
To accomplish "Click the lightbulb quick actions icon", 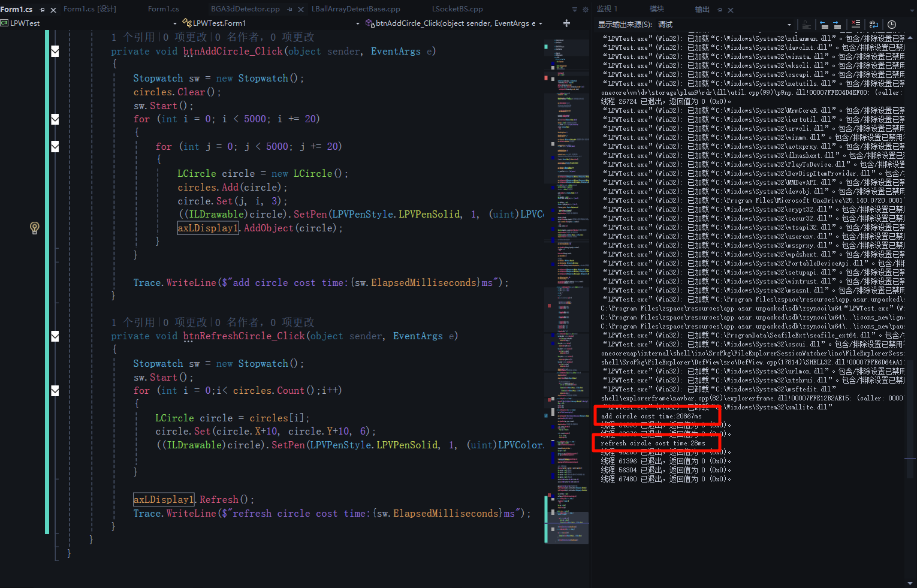I will [x=34, y=228].
